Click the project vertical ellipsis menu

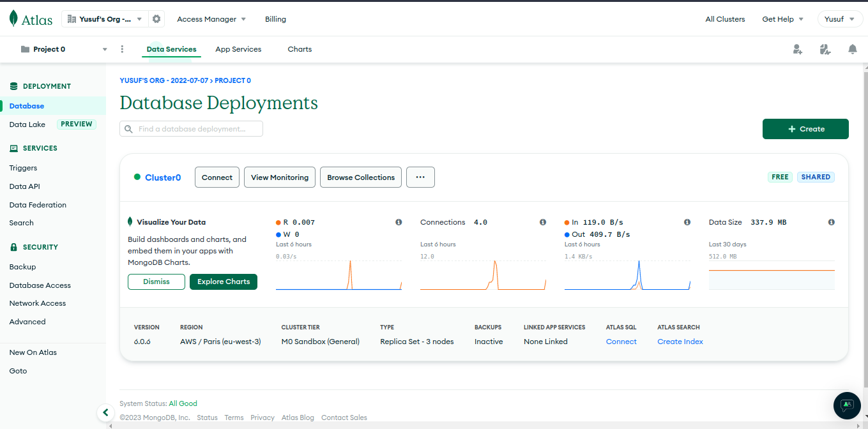pos(122,49)
